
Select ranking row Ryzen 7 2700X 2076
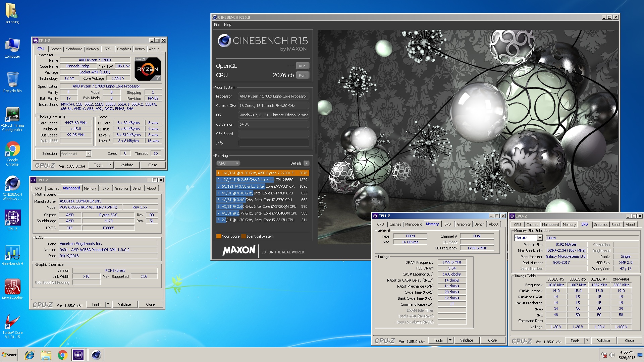click(x=263, y=173)
